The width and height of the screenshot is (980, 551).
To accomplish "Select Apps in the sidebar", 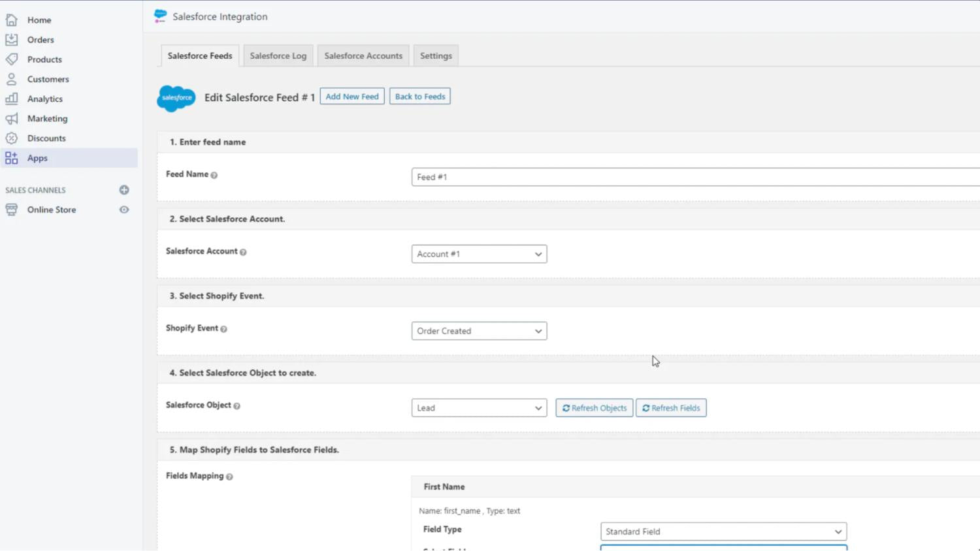I will (69, 158).
